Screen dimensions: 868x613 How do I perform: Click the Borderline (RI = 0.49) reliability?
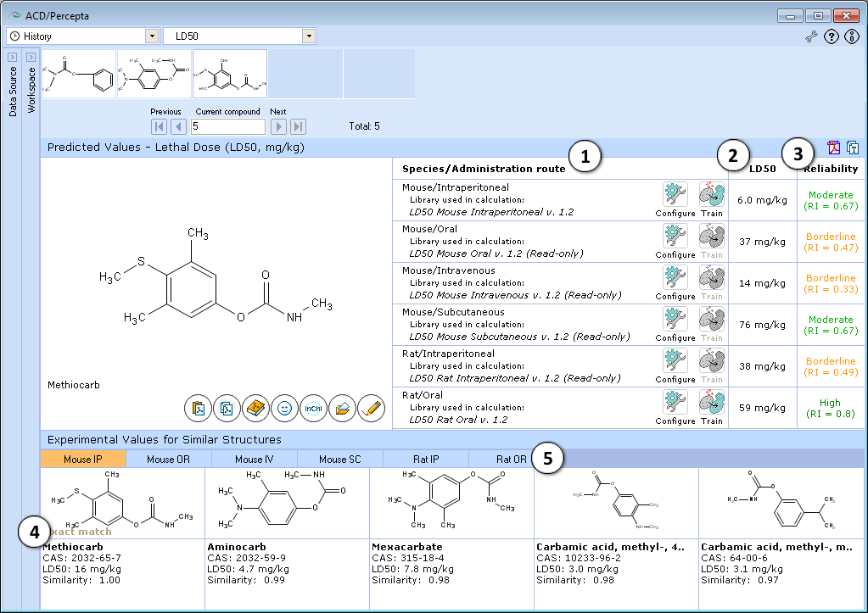tap(831, 366)
